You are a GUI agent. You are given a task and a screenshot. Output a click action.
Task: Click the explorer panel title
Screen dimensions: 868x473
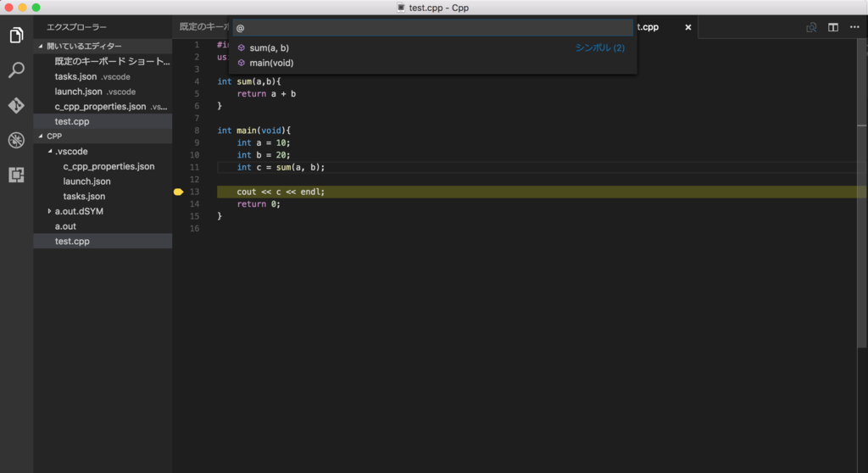[76, 27]
